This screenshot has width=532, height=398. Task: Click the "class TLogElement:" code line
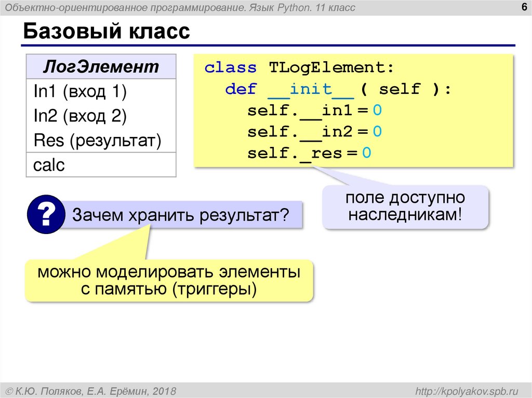[299, 67]
